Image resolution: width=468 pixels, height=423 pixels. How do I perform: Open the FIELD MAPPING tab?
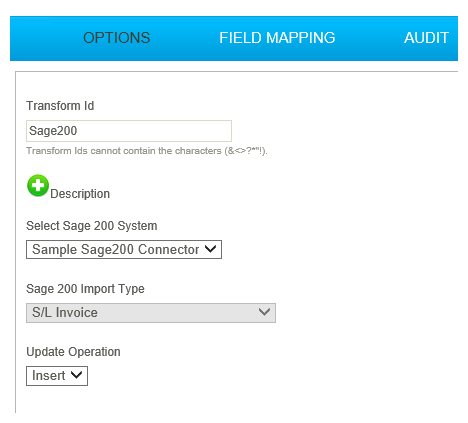click(277, 38)
